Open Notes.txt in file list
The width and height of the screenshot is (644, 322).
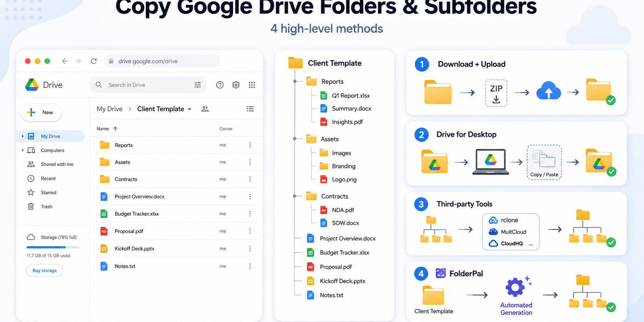(176, 266)
